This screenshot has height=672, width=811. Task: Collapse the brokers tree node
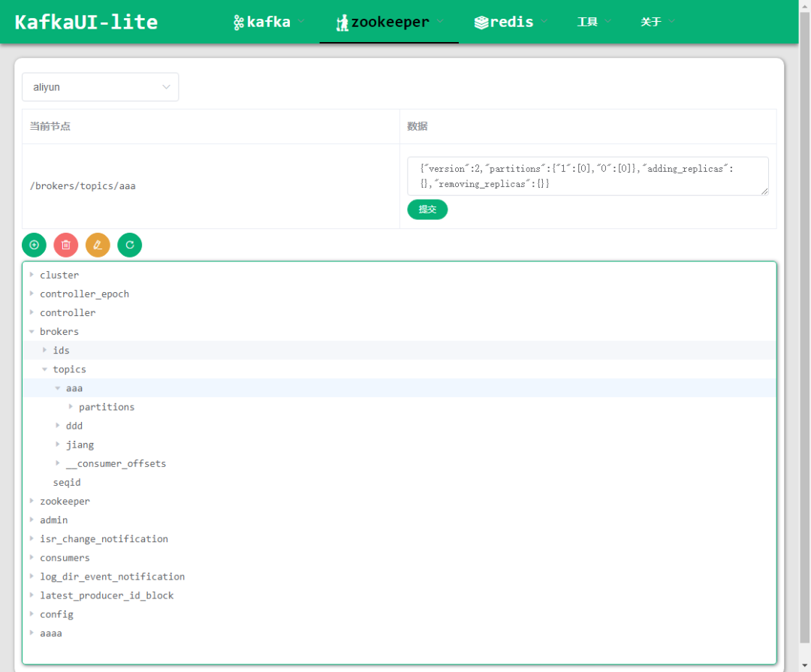(x=32, y=331)
